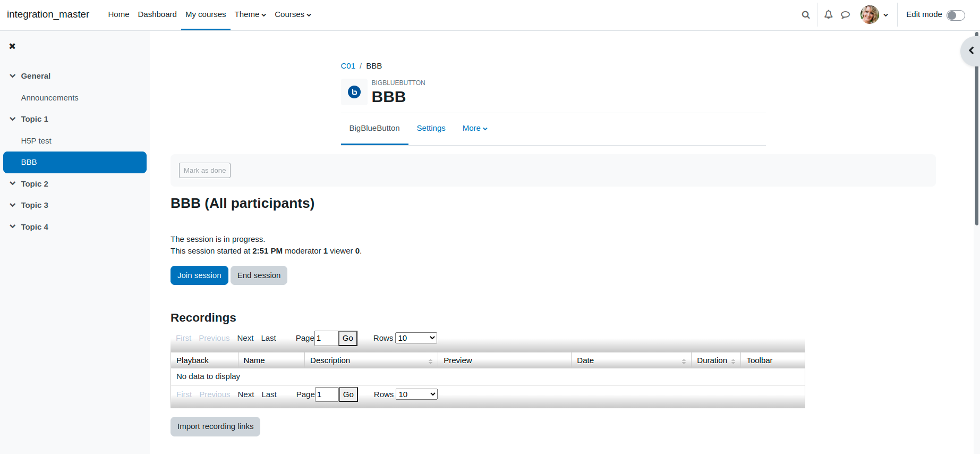The height and width of the screenshot is (454, 980).
Task: Open the More dropdown tab
Action: [x=475, y=128]
